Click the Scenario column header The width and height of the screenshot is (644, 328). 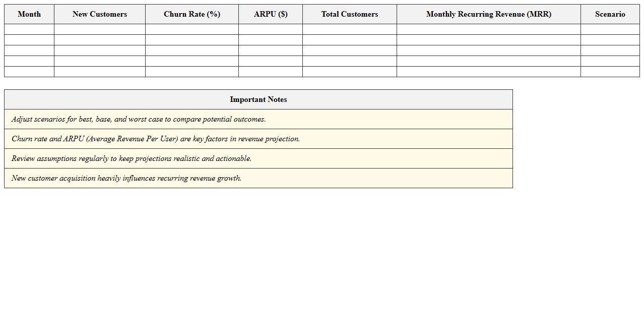tap(610, 14)
